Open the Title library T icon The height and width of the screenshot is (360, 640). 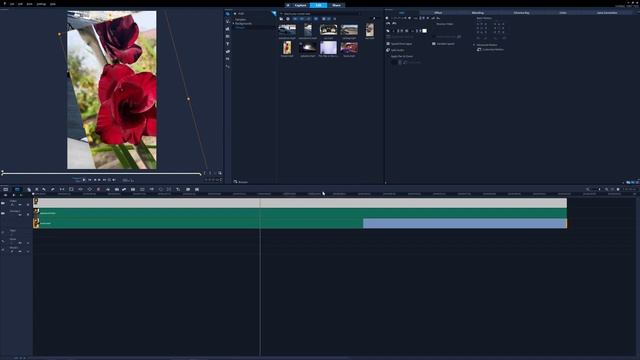pos(228,44)
